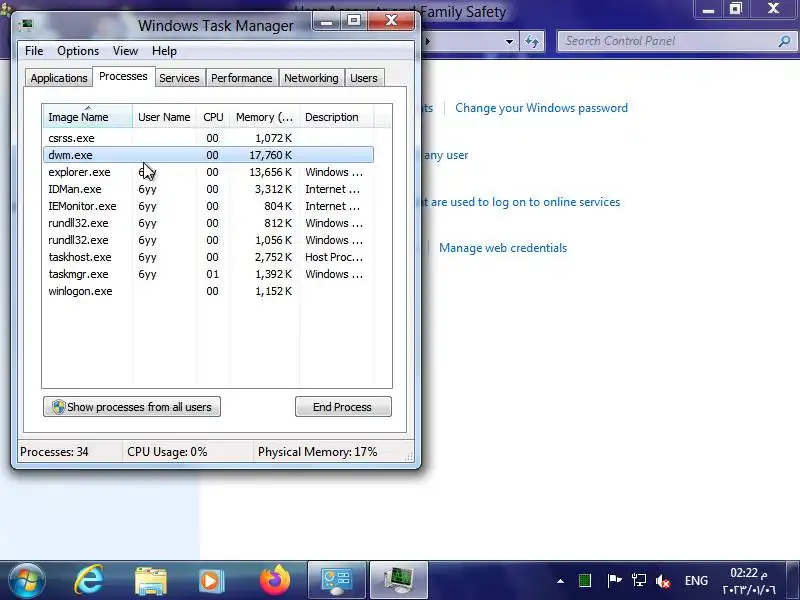Select rundll32.exe using 1,056 K memory
Screen dimensions: 800x600
click(209, 240)
